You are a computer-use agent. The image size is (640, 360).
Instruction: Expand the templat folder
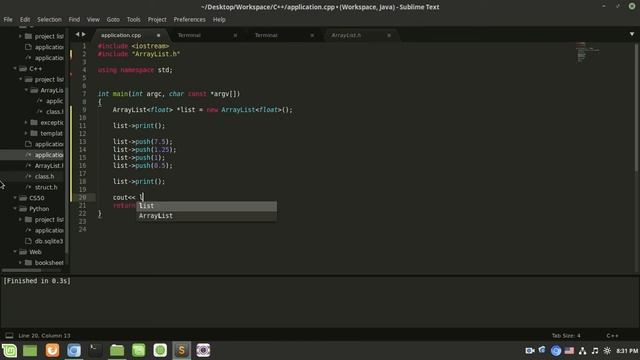coord(26,133)
